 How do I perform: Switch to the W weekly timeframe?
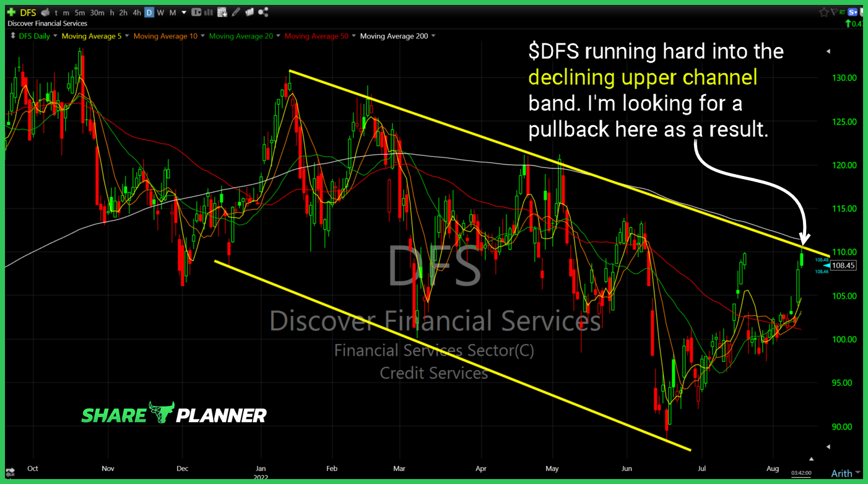[160, 13]
